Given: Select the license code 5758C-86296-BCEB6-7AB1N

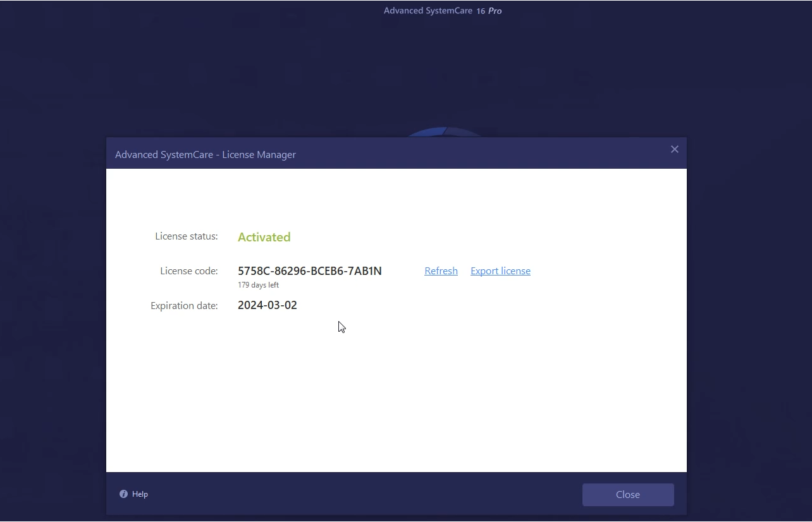Looking at the screenshot, I should click(310, 271).
